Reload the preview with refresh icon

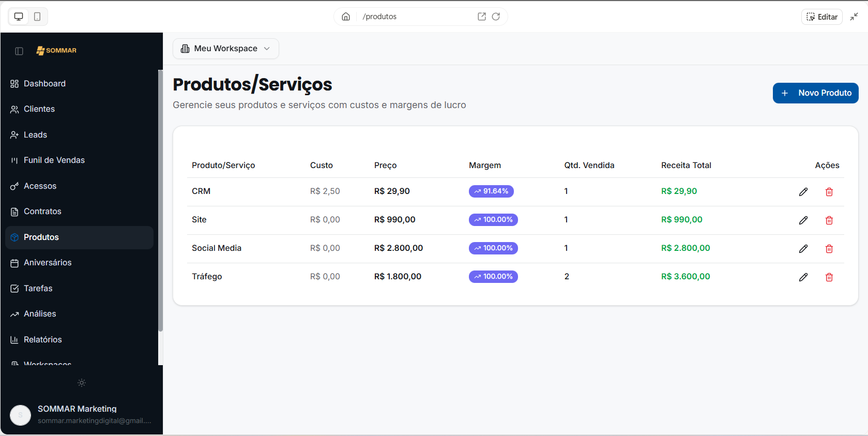(496, 17)
